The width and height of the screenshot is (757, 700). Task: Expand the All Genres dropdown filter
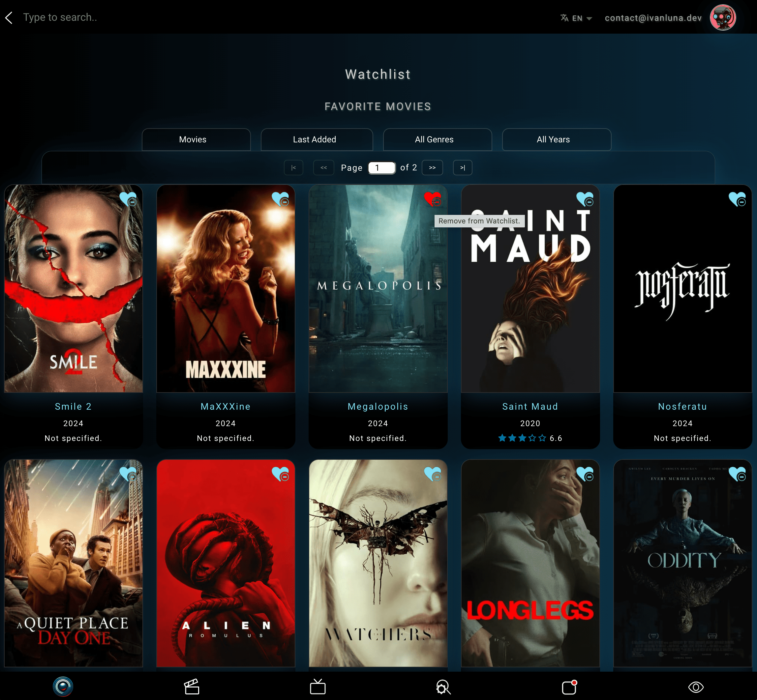pyautogui.click(x=435, y=139)
